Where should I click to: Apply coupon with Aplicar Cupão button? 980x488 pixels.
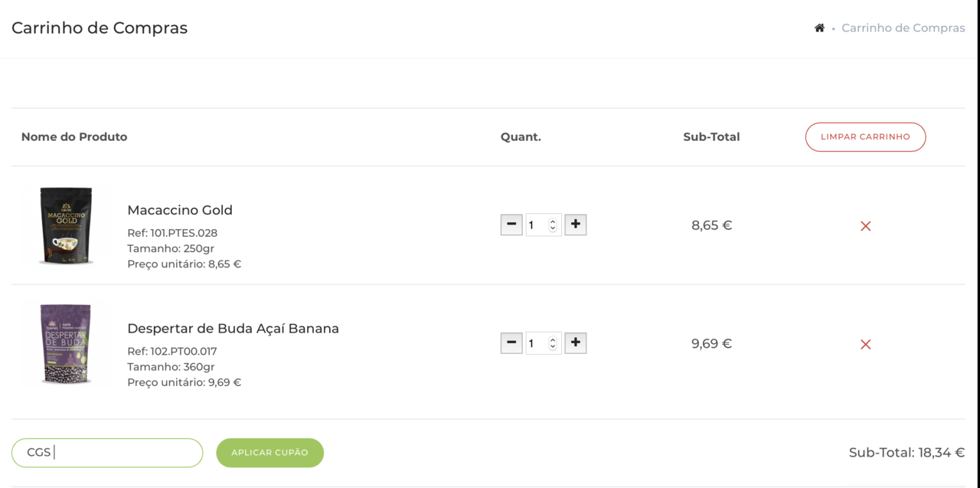[x=269, y=453]
